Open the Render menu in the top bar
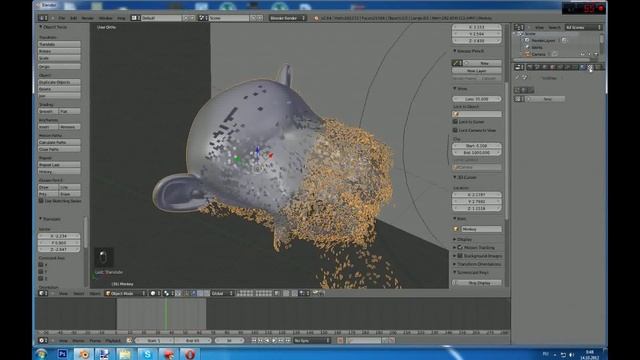640x360 pixels. [87, 18]
